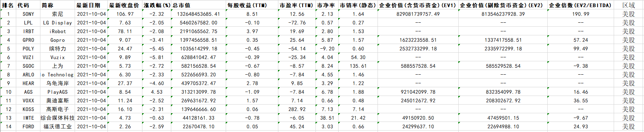Click the 乌龟海岸 name cell
This screenshot has height=132, width=644.
57,83
